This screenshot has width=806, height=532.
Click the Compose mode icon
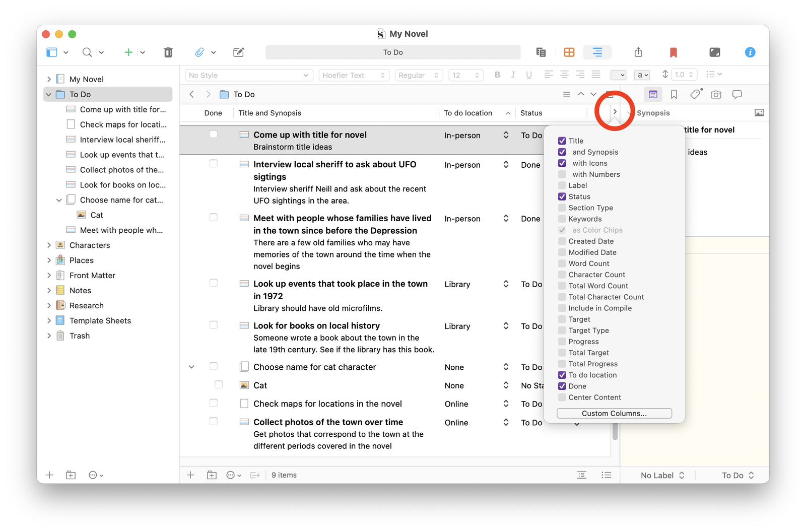coord(714,52)
